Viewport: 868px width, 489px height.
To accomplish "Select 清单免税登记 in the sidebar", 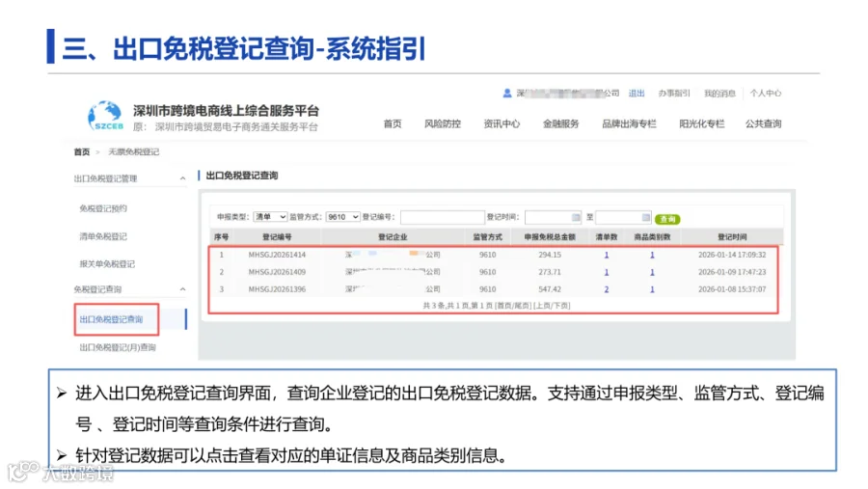I will (x=103, y=236).
